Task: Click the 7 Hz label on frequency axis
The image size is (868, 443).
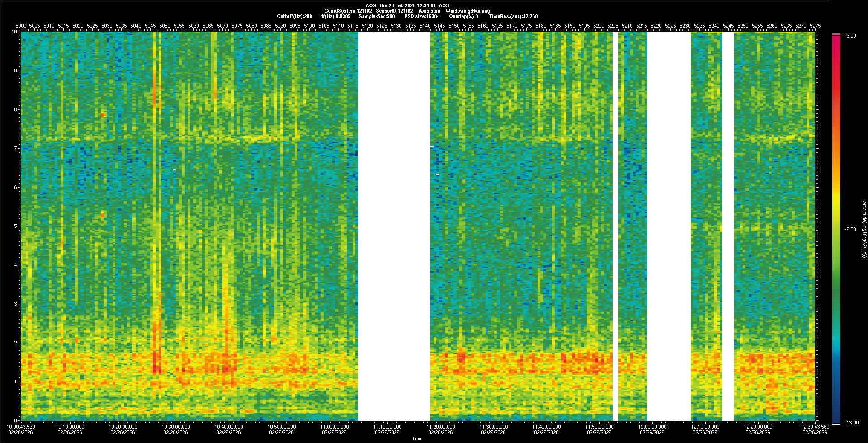Action: tap(15, 148)
